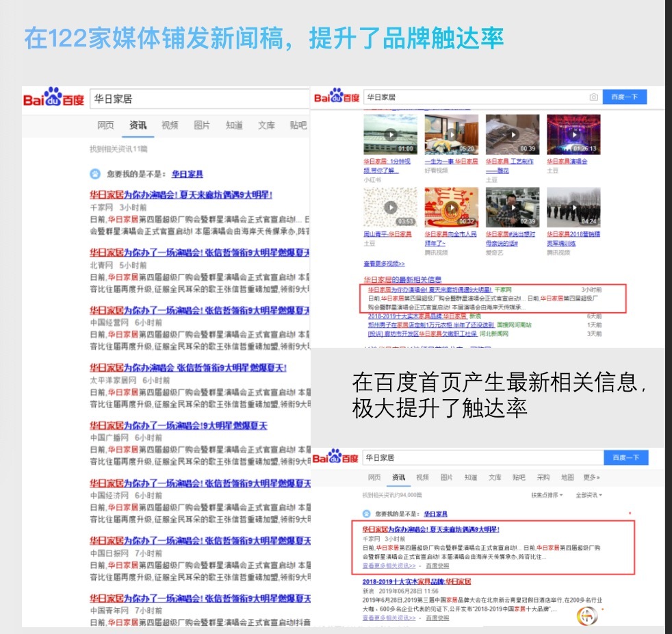Open the 太平洋家居网 news headline
Image resolution: width=672 pixels, height=634 pixels.
tap(188, 368)
